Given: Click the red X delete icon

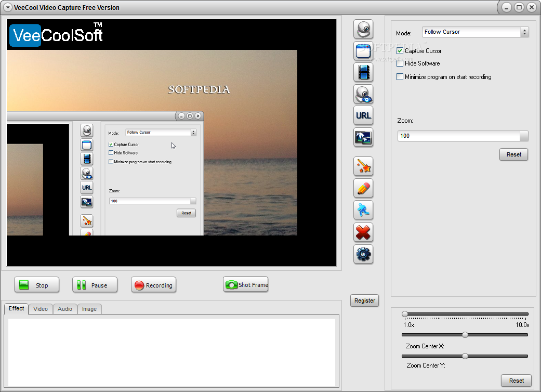Looking at the screenshot, I should pyautogui.click(x=363, y=232).
